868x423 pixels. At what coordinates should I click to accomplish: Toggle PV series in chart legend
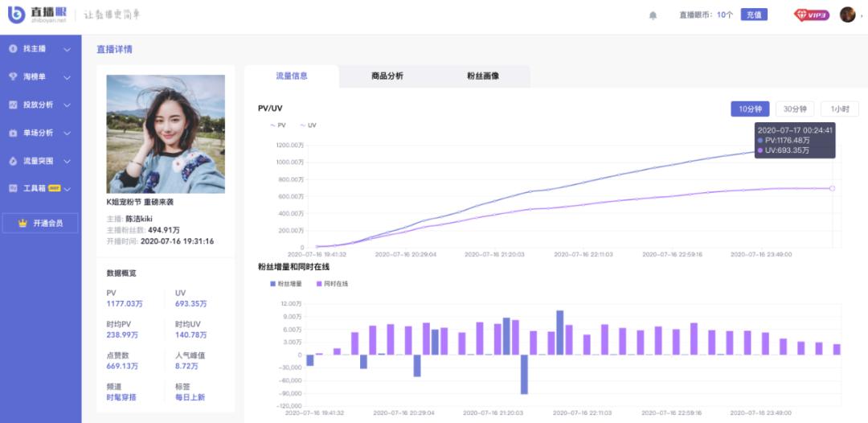[278, 125]
